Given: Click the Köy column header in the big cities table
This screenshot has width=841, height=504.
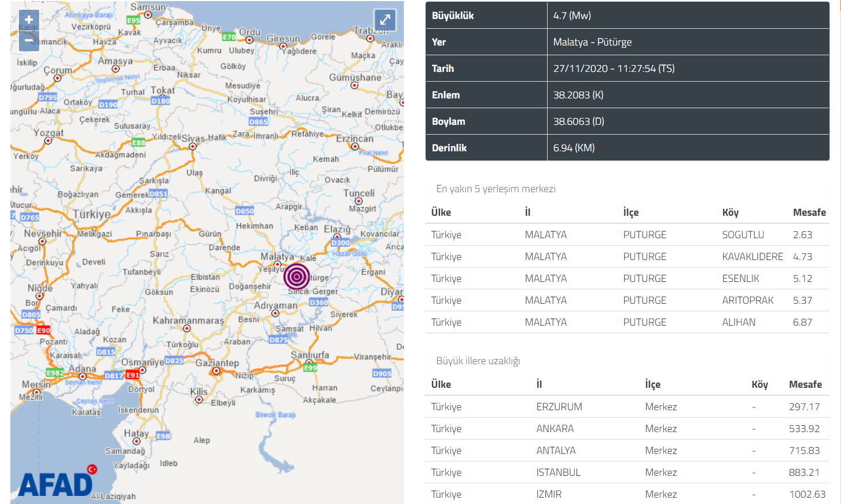Looking at the screenshot, I should 759,384.
